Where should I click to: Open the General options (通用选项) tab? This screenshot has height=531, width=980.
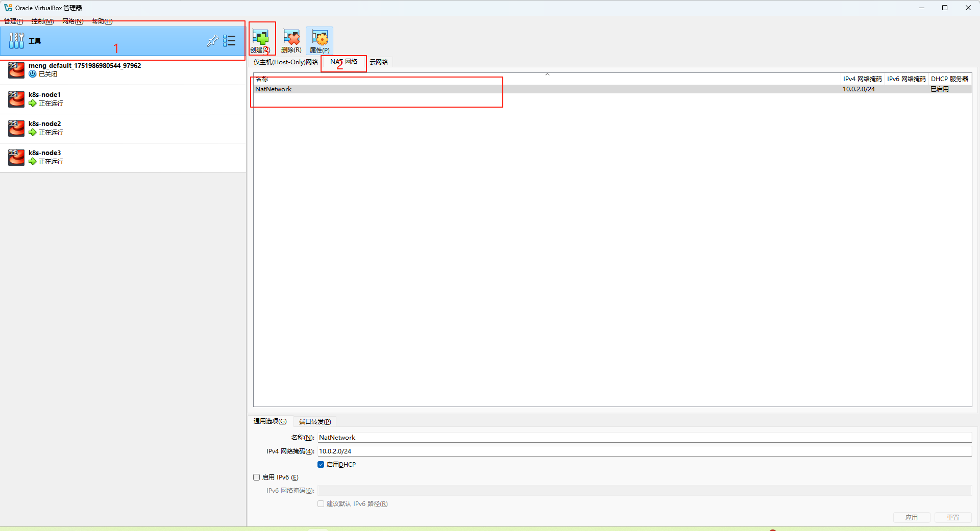click(x=270, y=421)
